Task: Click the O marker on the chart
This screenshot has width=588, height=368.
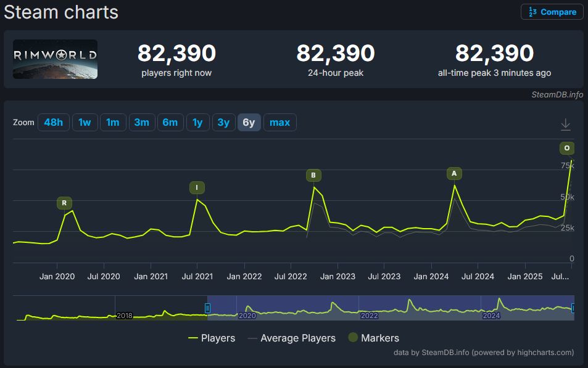Action: click(x=567, y=148)
